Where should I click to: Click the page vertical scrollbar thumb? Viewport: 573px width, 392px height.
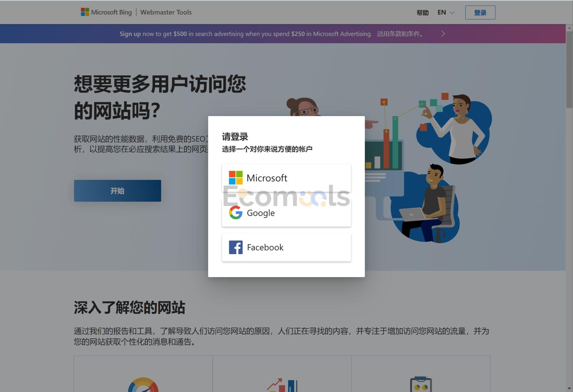coord(569,69)
